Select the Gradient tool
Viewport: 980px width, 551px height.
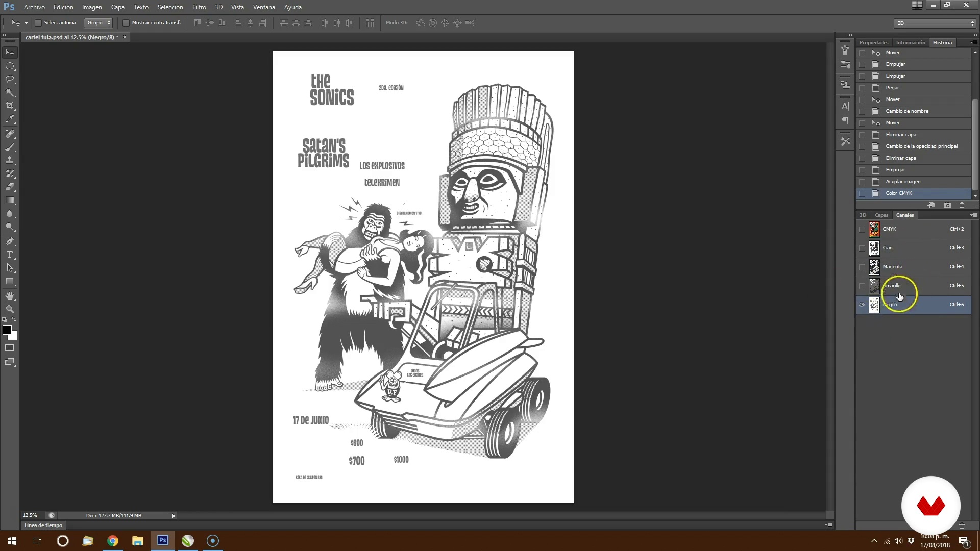10,200
